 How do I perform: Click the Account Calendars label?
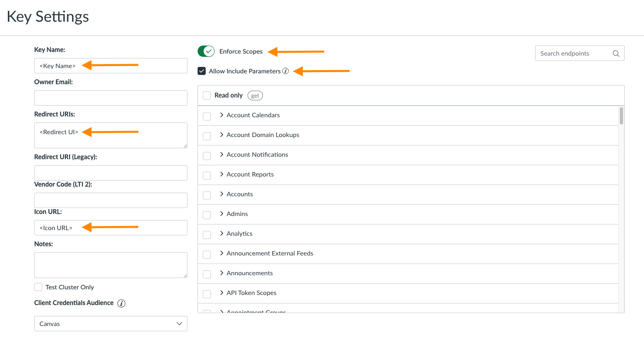pyautogui.click(x=253, y=115)
